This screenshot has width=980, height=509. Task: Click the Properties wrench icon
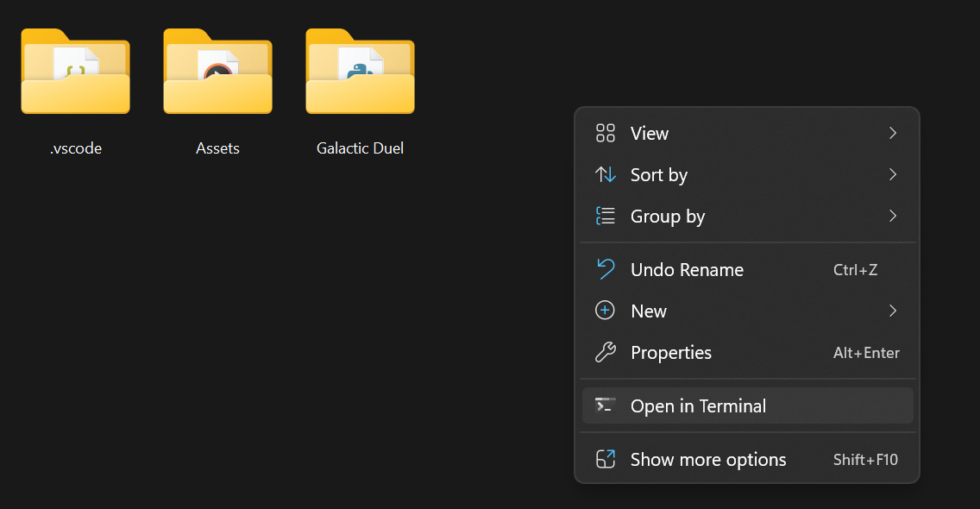coord(605,353)
